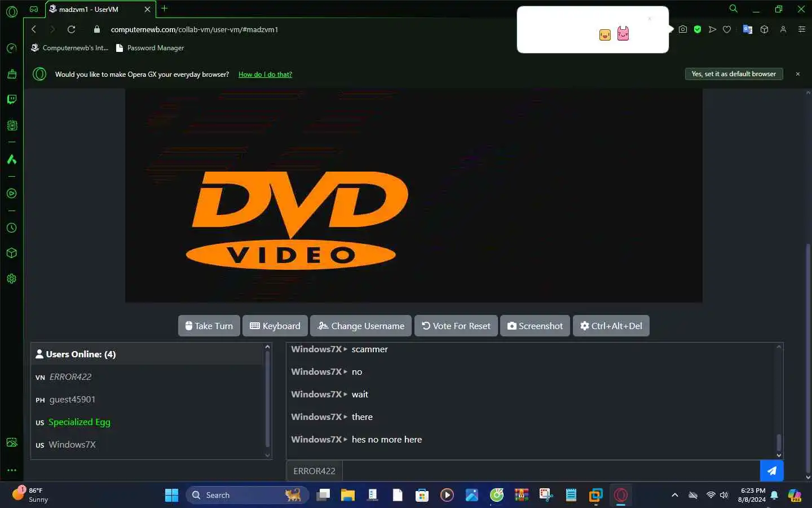Open the Windows Start menu

coord(171,495)
